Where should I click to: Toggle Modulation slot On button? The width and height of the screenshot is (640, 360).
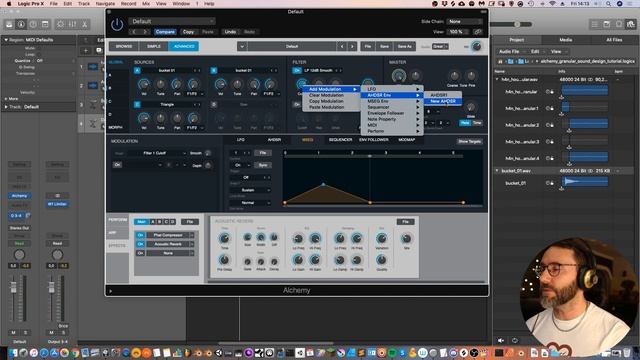[117, 165]
